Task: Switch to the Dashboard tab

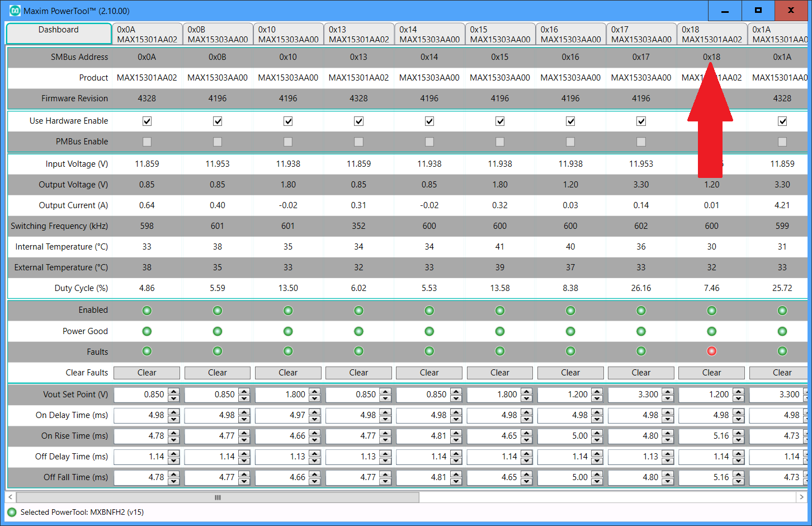Action: (x=59, y=34)
